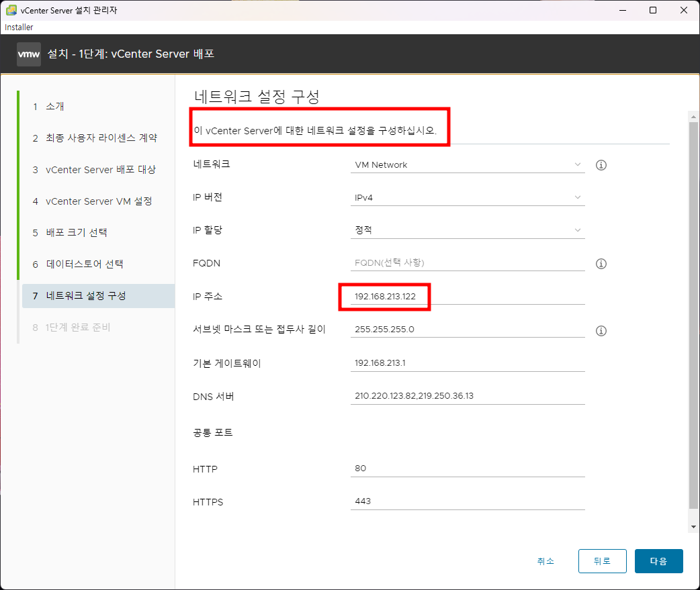Open the IP 버전 IPv4 dropdown
This screenshot has width=700, height=590.
468,197
